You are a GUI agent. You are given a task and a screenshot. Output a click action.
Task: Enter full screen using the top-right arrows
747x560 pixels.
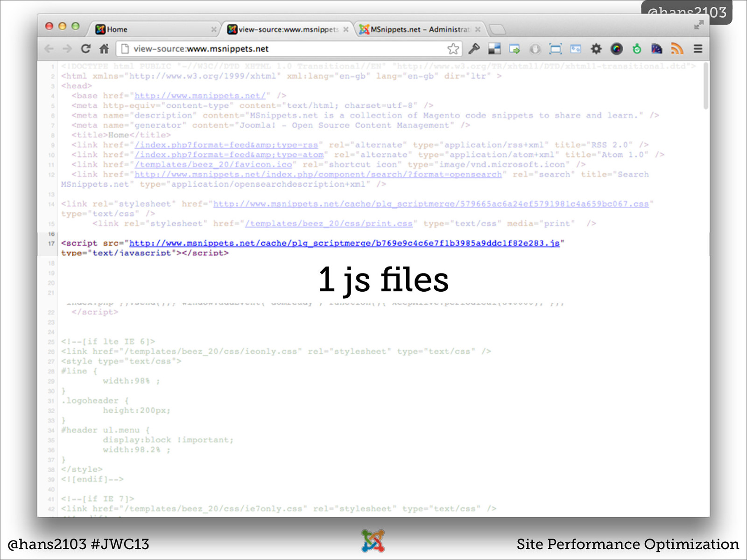coord(698,25)
